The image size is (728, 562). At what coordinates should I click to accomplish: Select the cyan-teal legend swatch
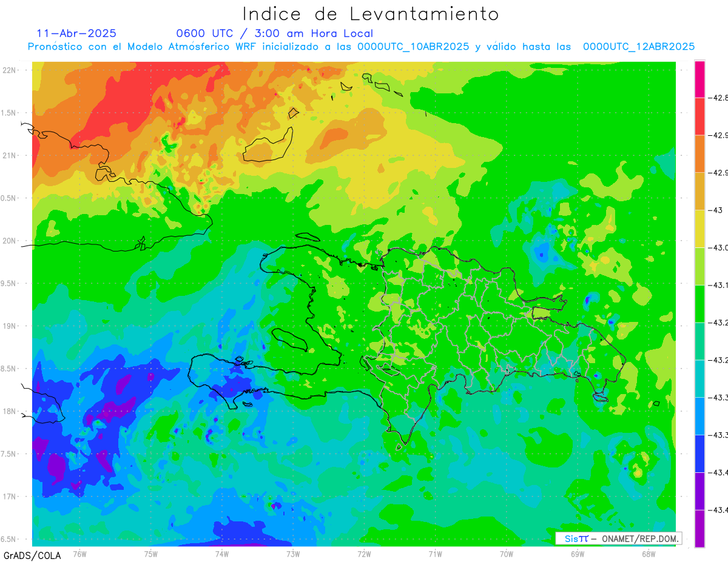point(699,379)
